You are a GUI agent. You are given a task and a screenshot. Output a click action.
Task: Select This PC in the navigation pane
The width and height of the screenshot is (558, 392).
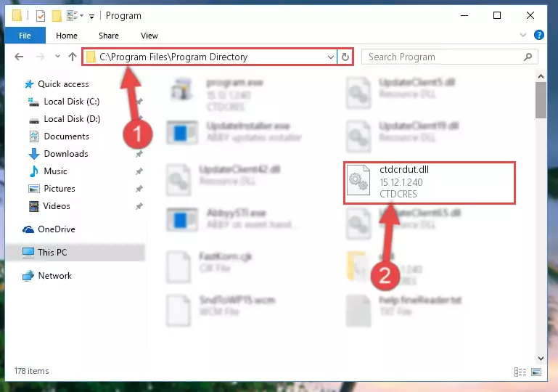click(52, 253)
